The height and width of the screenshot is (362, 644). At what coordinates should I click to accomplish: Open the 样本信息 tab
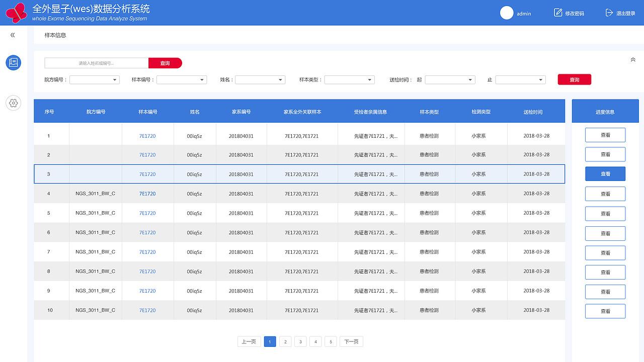coord(55,35)
